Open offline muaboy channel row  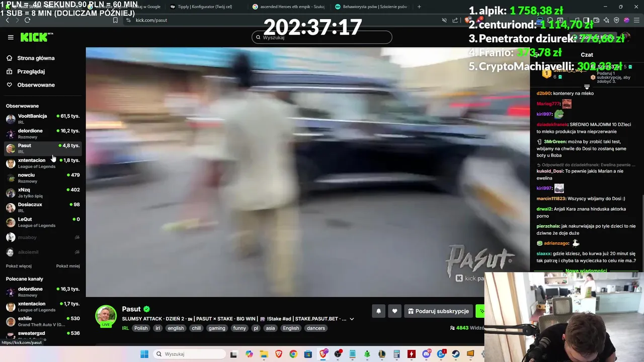43,237
